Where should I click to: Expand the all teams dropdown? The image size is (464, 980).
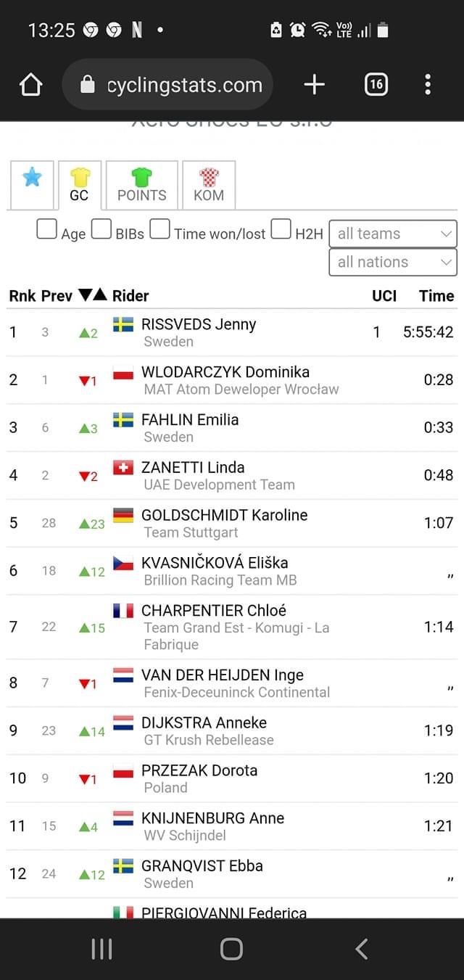click(393, 234)
